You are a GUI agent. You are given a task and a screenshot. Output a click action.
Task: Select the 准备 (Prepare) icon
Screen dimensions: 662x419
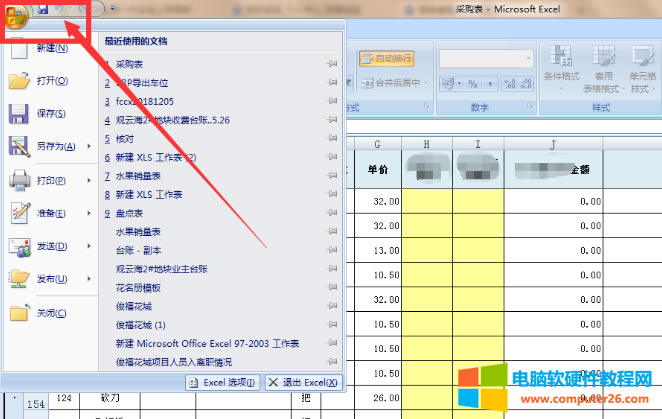click(19, 214)
